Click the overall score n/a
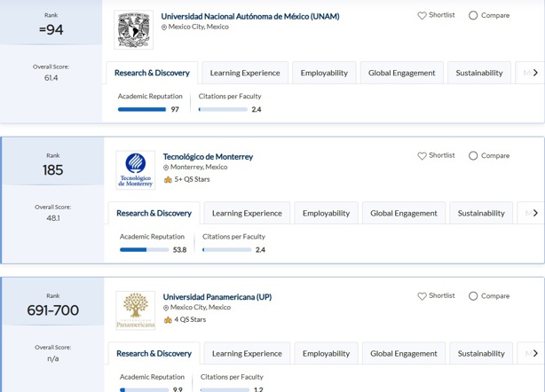The image size is (545, 392). click(53, 358)
